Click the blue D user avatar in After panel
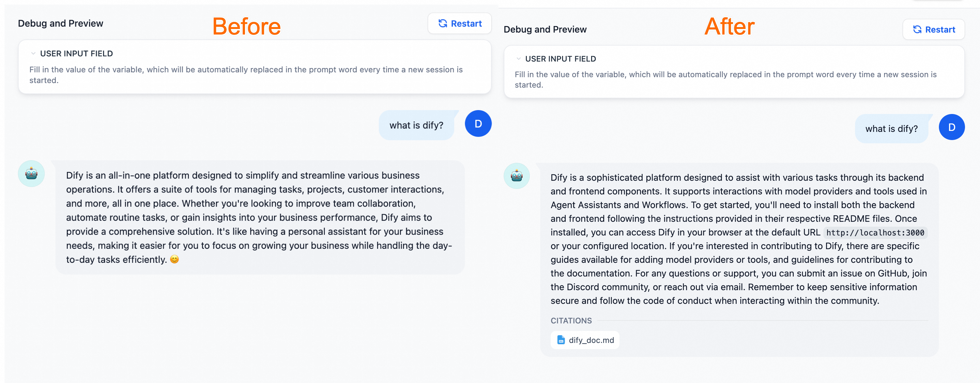The width and height of the screenshot is (980, 383). 952,127
